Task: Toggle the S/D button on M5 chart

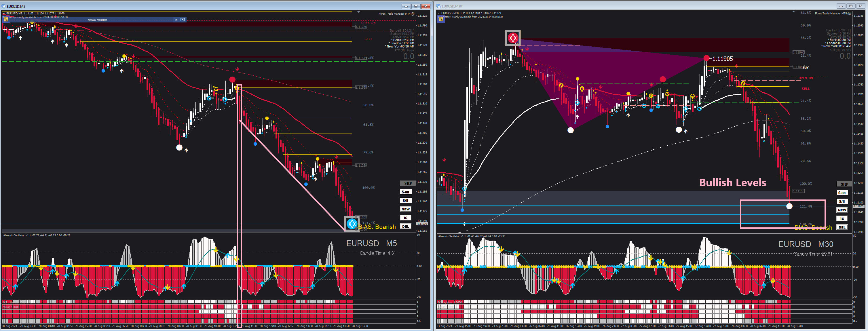Action: [406, 201]
